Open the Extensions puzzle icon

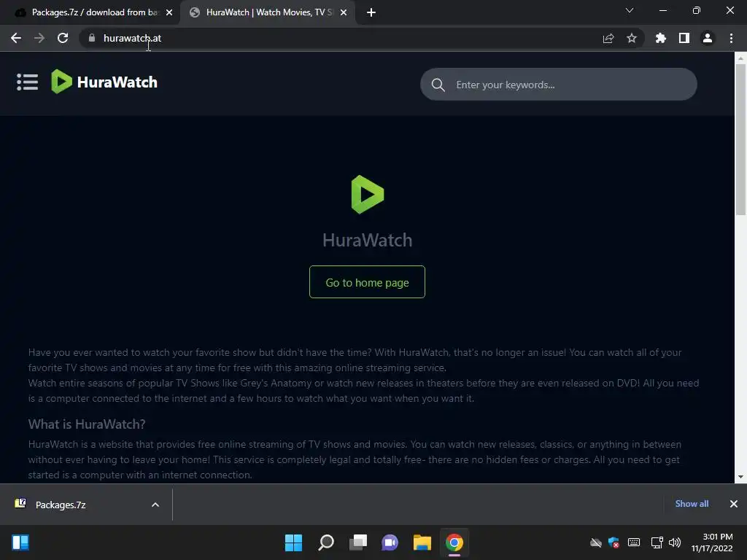pyautogui.click(x=661, y=38)
